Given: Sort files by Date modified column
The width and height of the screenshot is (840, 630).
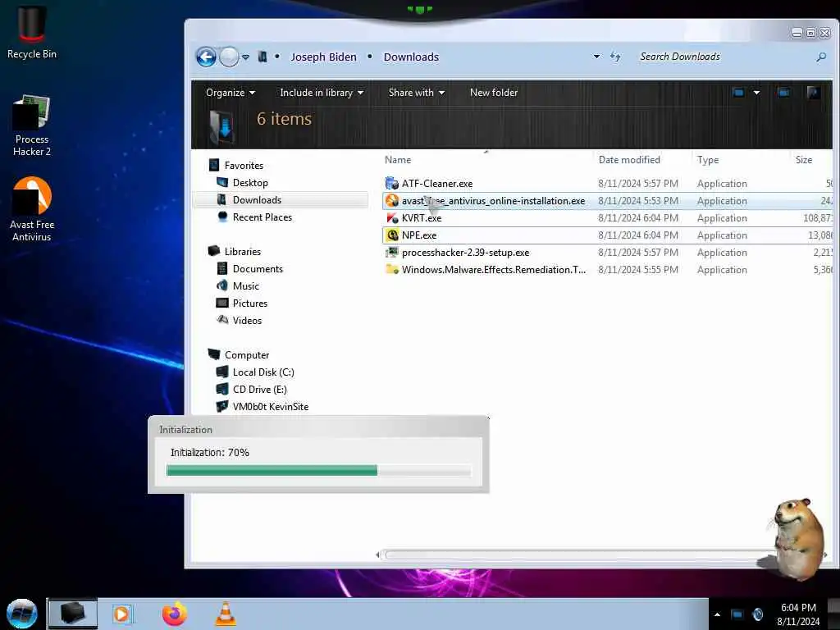Looking at the screenshot, I should pyautogui.click(x=629, y=160).
